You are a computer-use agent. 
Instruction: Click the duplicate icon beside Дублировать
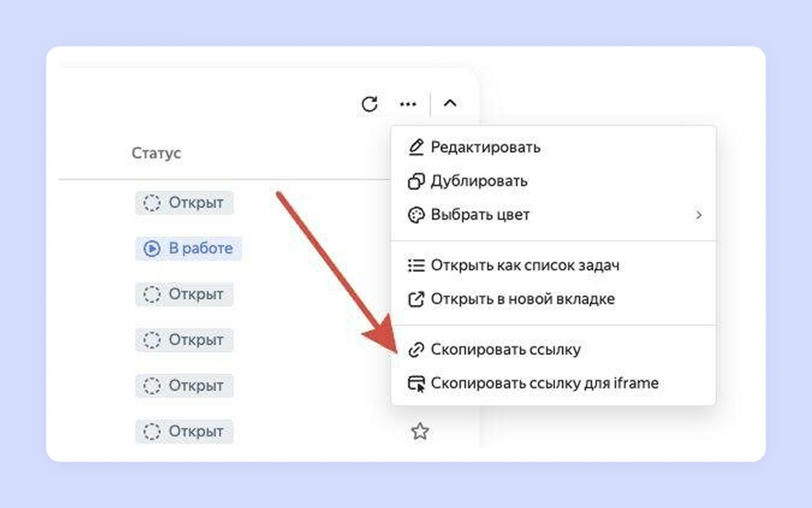click(x=416, y=182)
